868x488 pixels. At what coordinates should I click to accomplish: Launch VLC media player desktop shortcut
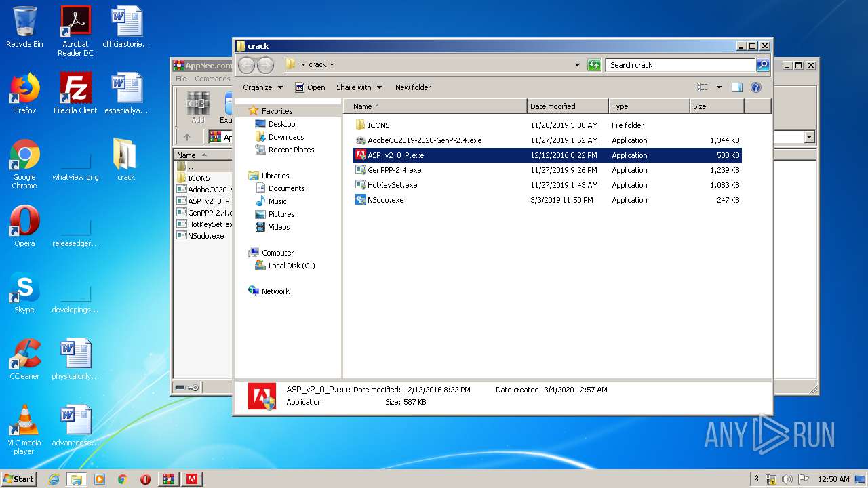click(x=24, y=430)
